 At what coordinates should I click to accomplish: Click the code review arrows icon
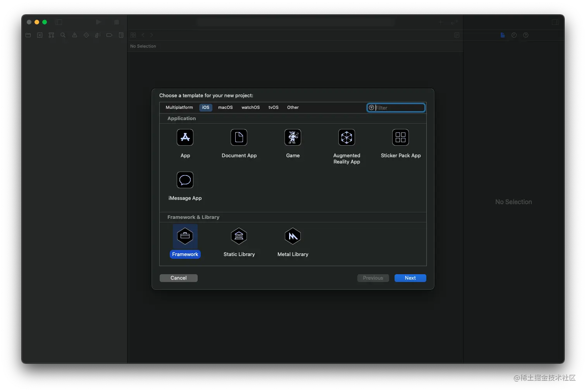click(454, 22)
